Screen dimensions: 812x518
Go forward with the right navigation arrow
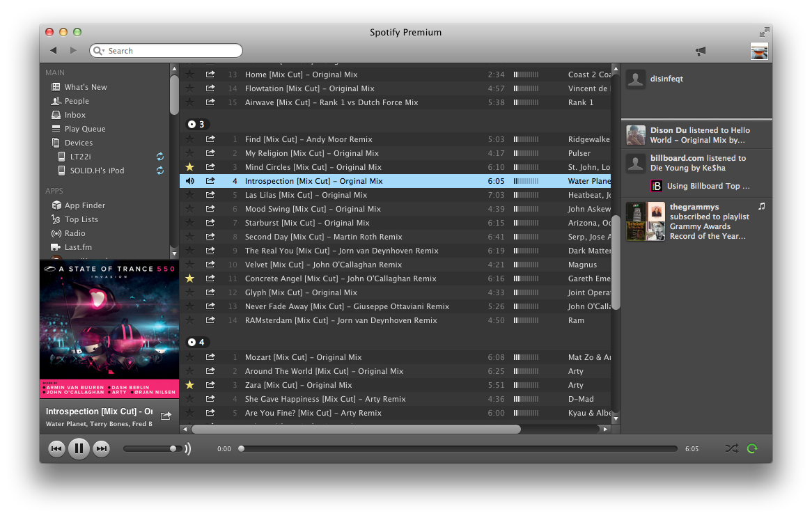pos(73,50)
